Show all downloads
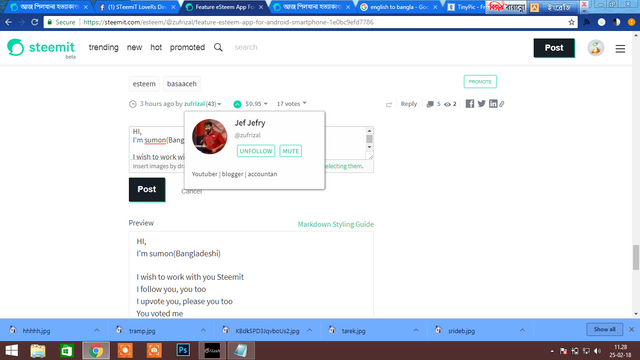 click(x=604, y=329)
